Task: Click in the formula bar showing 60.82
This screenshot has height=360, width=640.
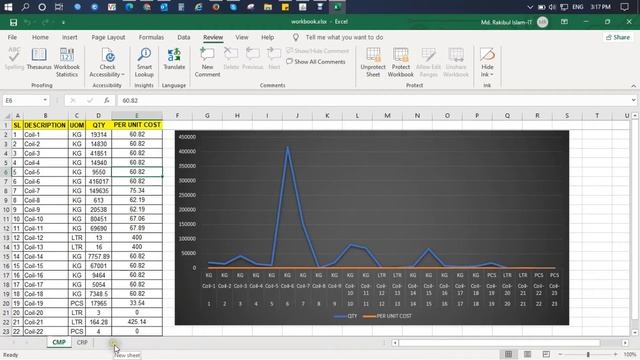Action: click(373, 100)
